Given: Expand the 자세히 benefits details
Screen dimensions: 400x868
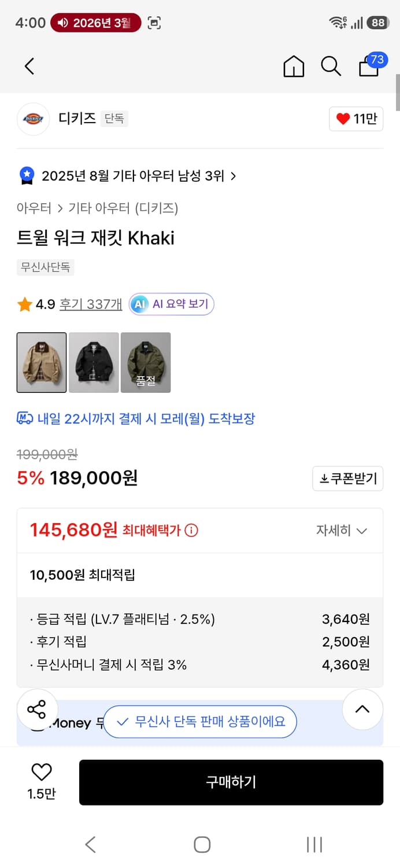Looking at the screenshot, I should click(x=342, y=529).
